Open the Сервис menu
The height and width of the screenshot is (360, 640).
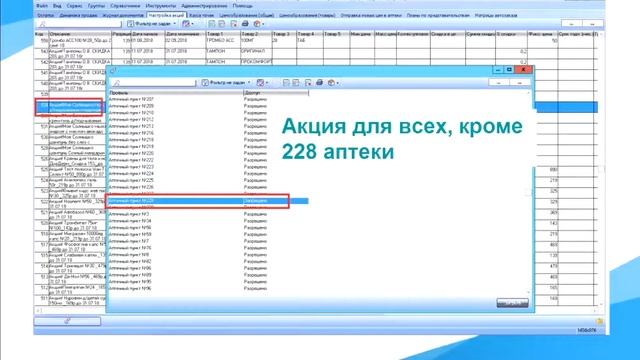74,6
